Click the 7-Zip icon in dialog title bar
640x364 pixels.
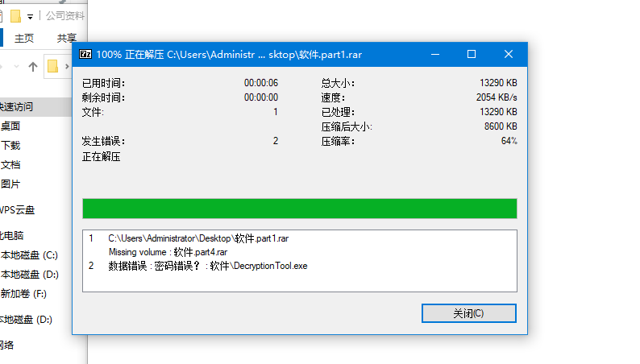point(85,54)
